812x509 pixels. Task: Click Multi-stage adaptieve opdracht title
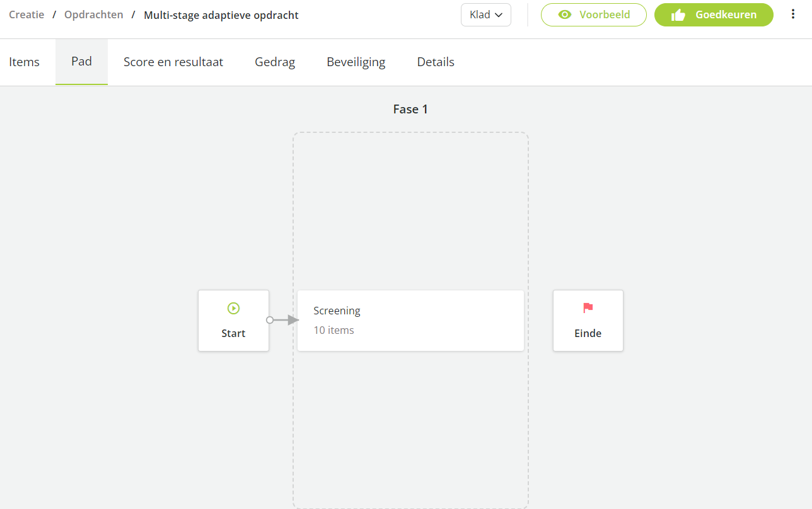point(221,14)
